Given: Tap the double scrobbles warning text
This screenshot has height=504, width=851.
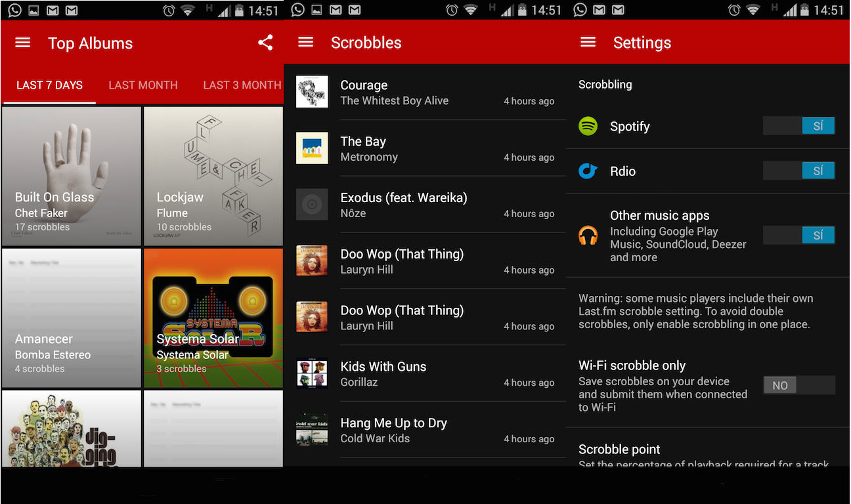Looking at the screenshot, I should pos(695,311).
